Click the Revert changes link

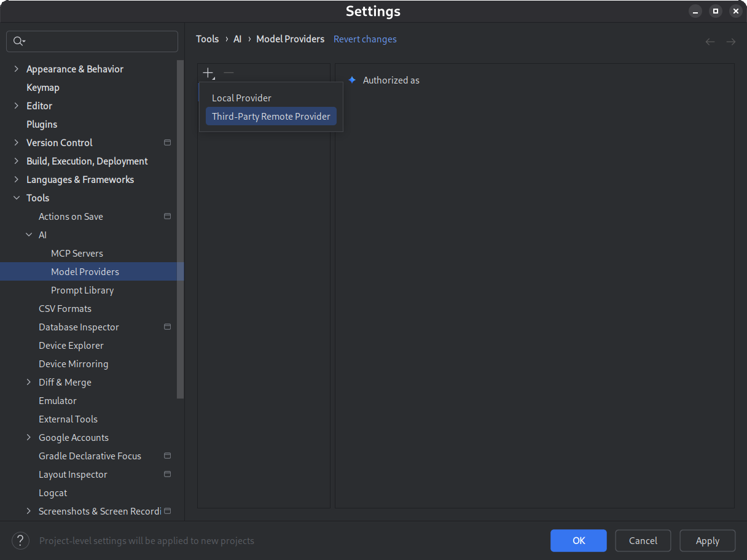[365, 39]
